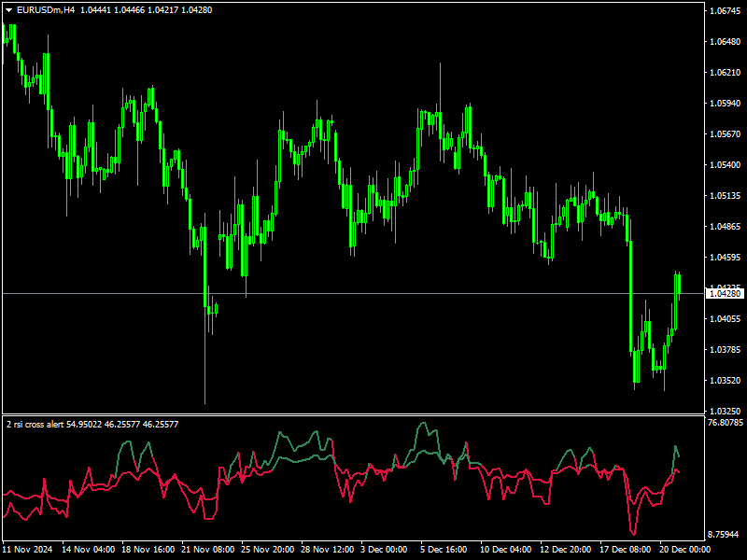Click the 76.80785 value on the indicator scale
This screenshot has width=747, height=560.
[x=727, y=421]
